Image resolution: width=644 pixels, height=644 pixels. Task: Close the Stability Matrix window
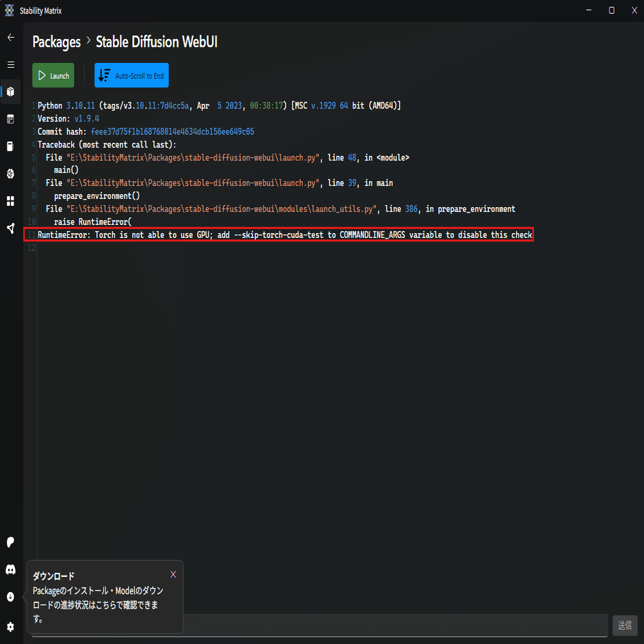point(634,10)
